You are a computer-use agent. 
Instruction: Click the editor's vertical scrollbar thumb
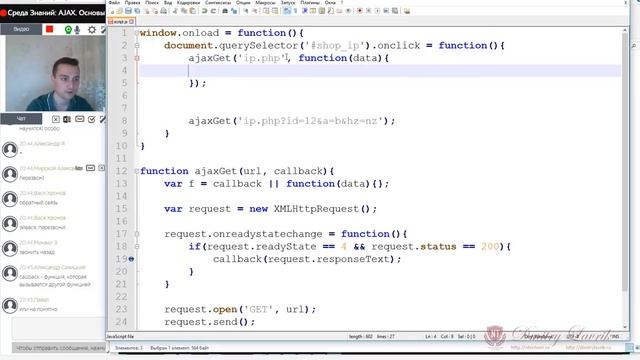[x=625, y=161]
